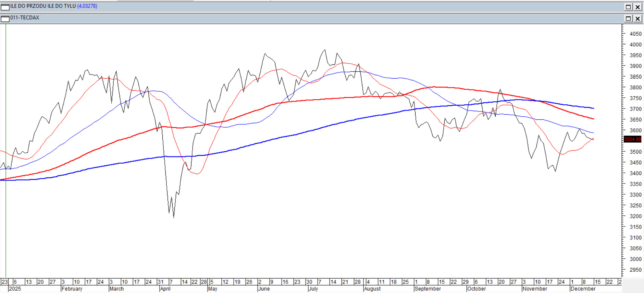The image size is (644, 293).
Task: Maximize the 011-TECDAX chart window
Action: tap(628, 19)
